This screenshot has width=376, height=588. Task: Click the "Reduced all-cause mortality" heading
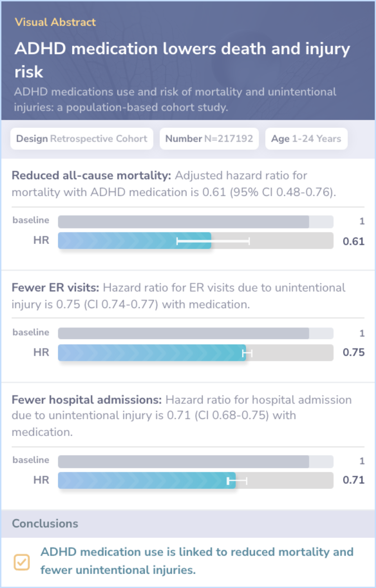pos(91,176)
